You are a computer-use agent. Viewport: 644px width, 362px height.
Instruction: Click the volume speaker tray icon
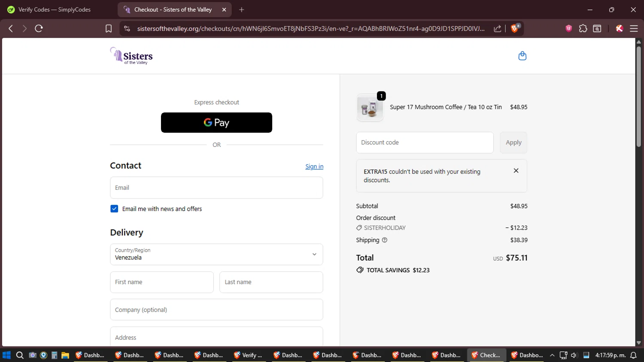click(574, 355)
